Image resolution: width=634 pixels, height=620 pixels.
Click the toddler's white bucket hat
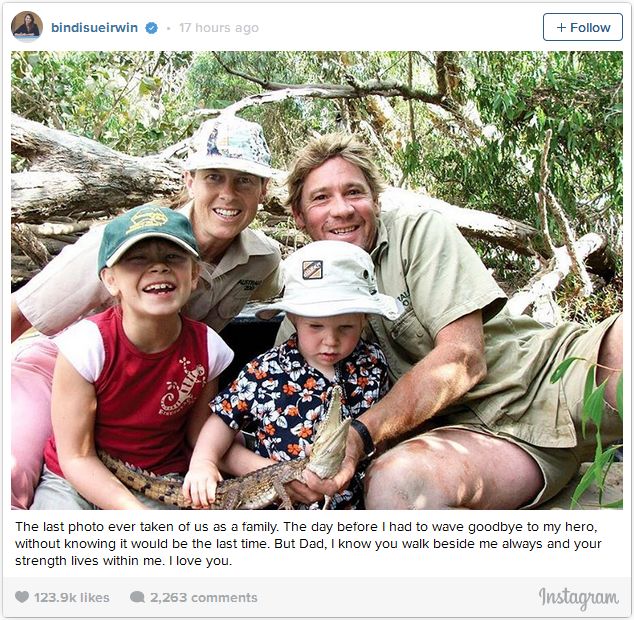(330, 280)
